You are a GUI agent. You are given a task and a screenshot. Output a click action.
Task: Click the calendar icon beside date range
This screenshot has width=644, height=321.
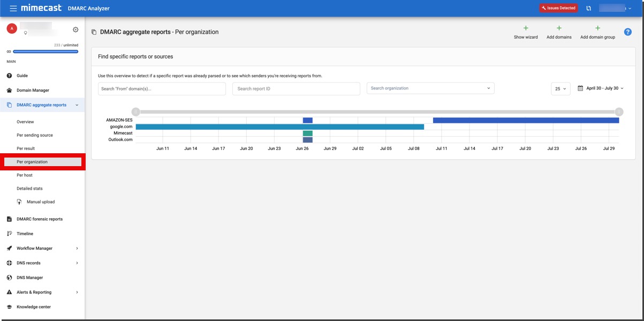pyautogui.click(x=580, y=88)
